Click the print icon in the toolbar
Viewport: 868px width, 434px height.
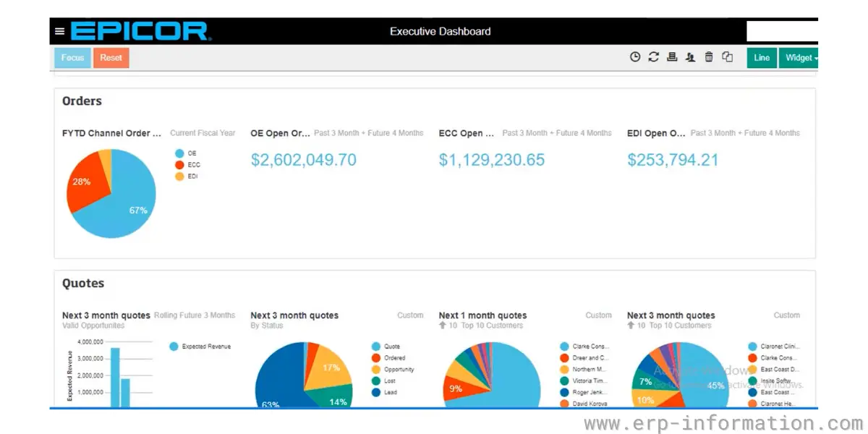coord(672,57)
